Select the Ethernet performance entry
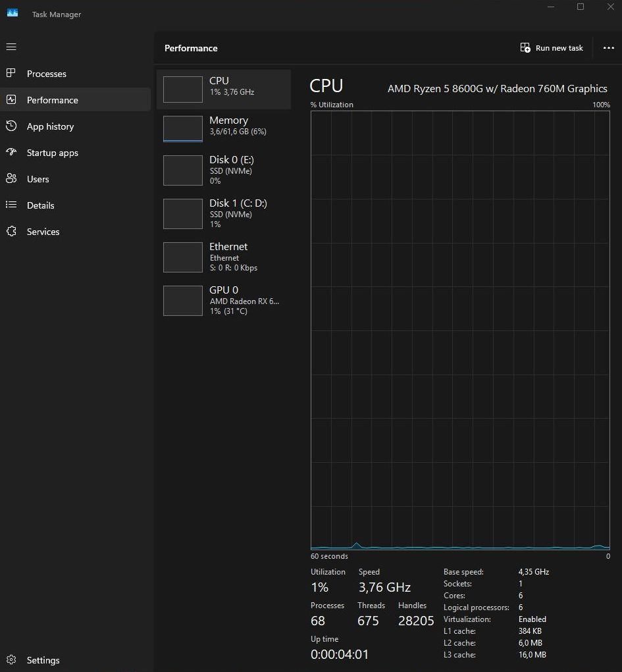 point(224,257)
